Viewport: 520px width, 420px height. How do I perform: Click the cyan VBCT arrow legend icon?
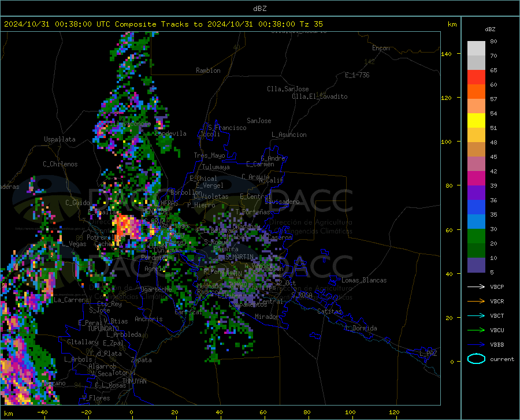click(476, 315)
